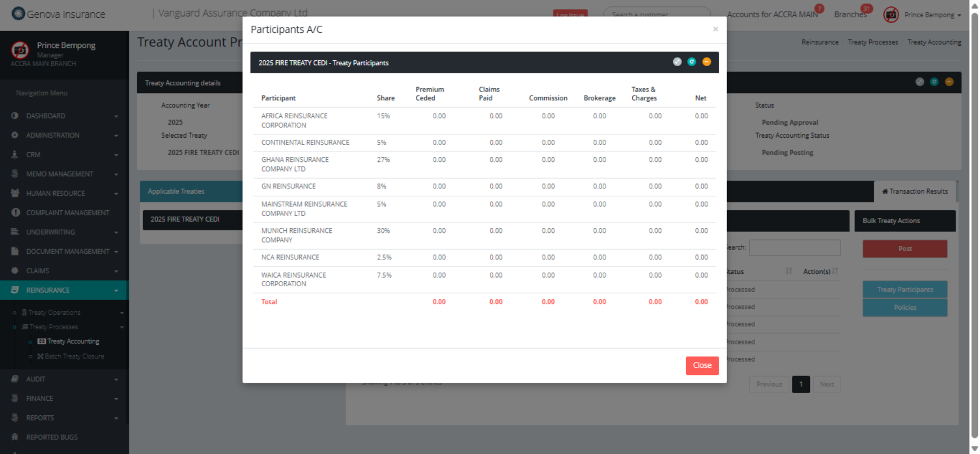Open the Treaty Accounting sidebar item
The width and height of the screenshot is (980, 454).
pos(73,341)
